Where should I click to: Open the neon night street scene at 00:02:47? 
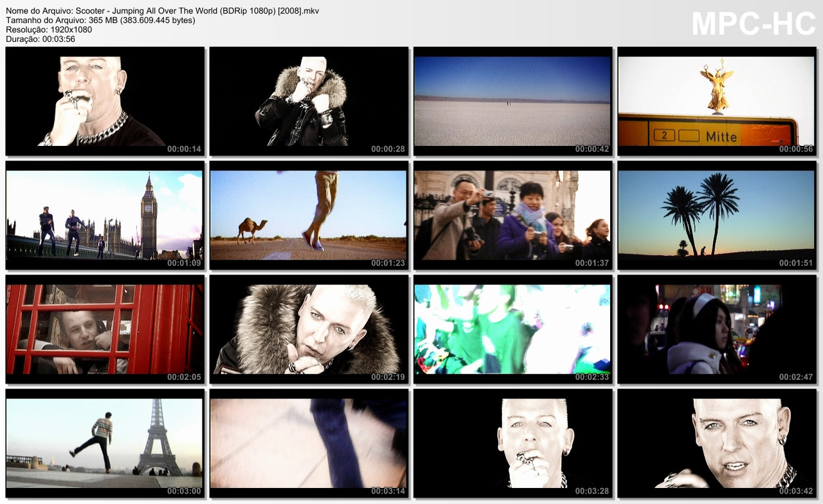(716, 330)
